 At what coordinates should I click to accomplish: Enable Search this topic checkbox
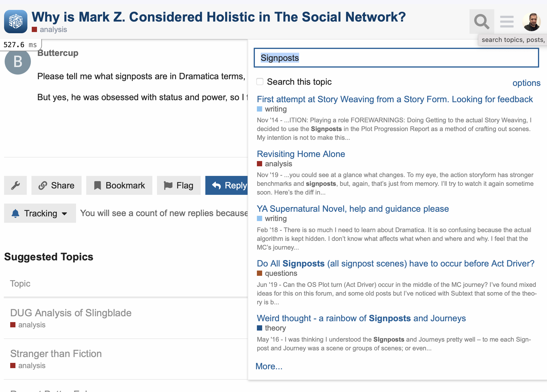[260, 82]
